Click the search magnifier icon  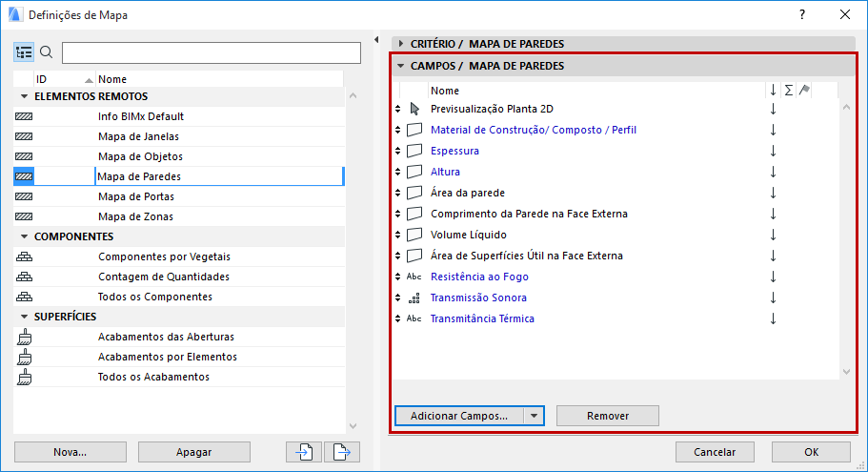click(x=46, y=52)
